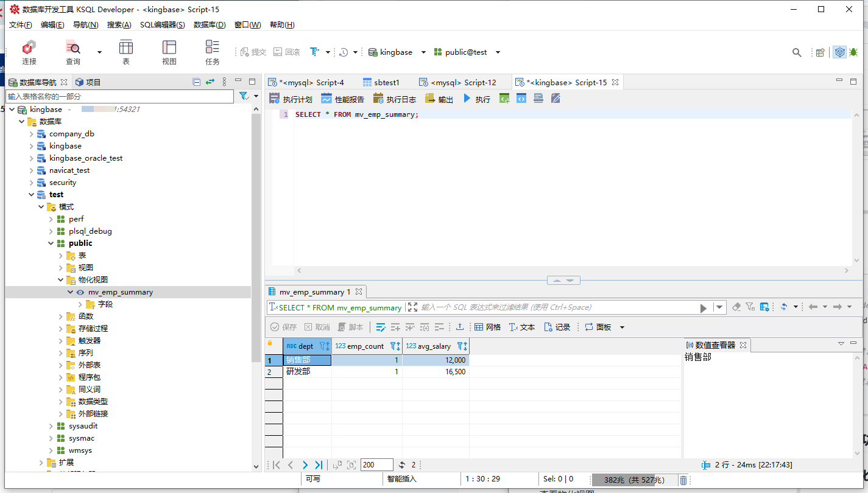The image size is (868, 493).
Task: Click the 任务 (tasks) toolbar icon
Action: pos(213,52)
